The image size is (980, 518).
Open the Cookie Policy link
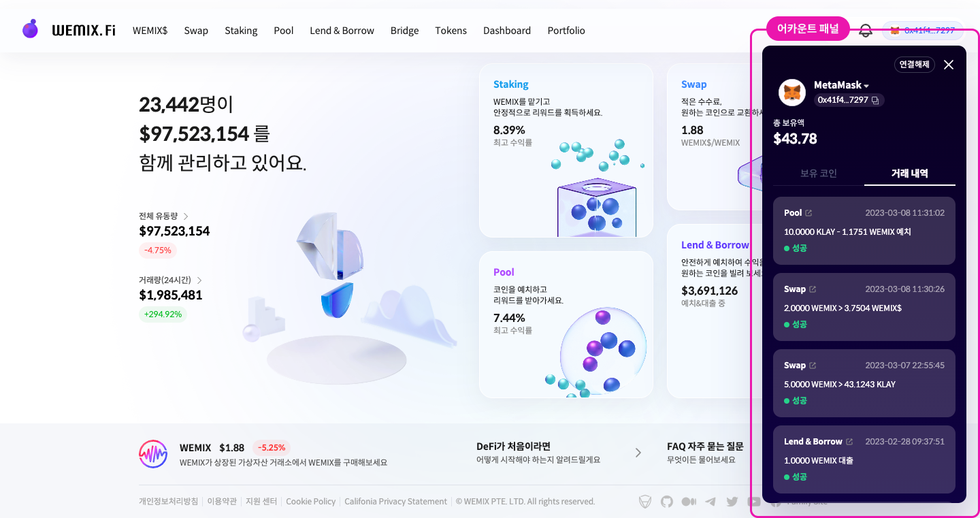pyautogui.click(x=311, y=502)
